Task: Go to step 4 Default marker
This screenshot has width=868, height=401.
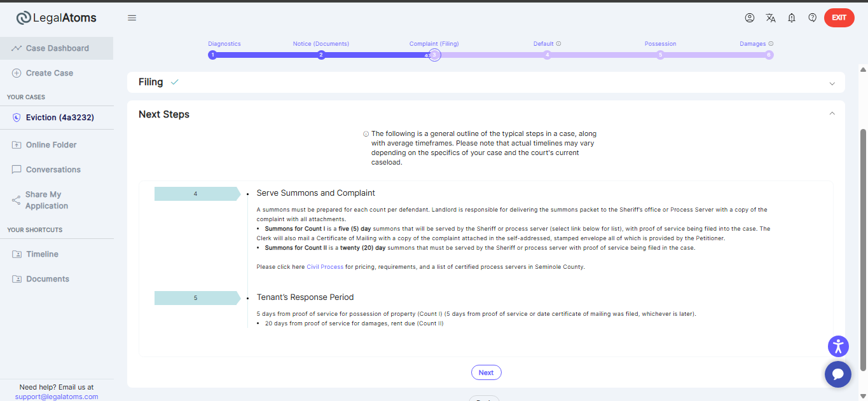Action: (x=547, y=55)
